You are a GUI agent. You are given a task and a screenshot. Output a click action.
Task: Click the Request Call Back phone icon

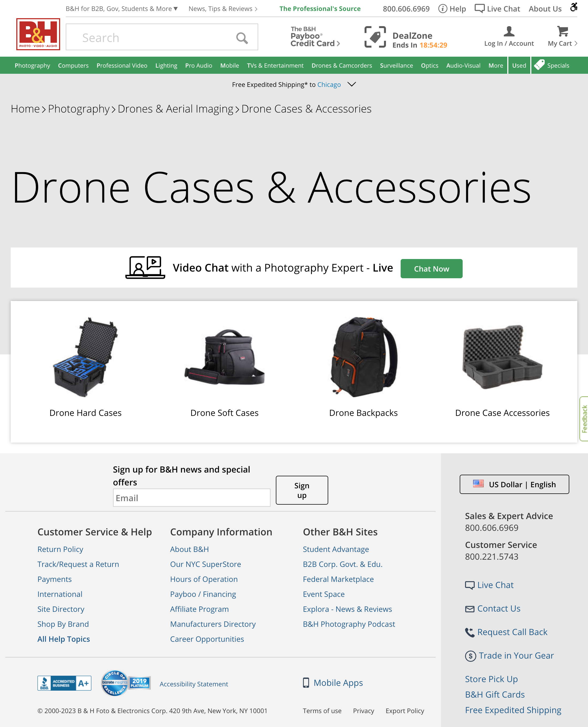point(470,632)
